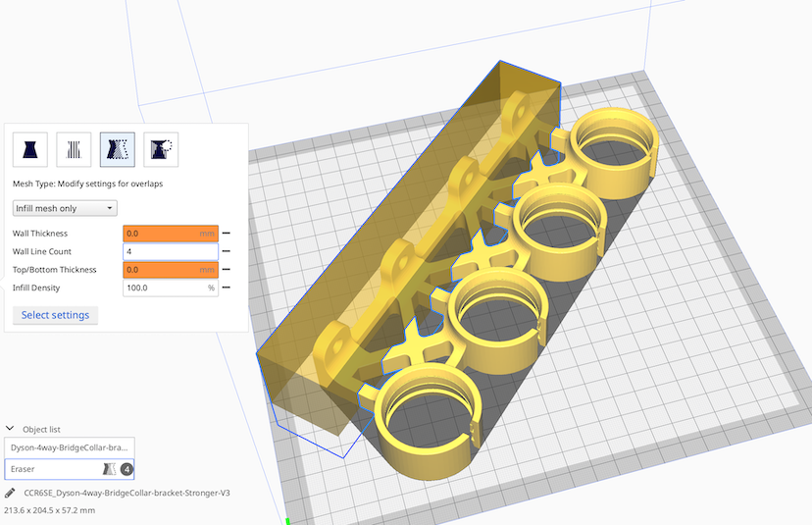Select the Dyson-4way-BridgeCollar object in list

coord(69,446)
